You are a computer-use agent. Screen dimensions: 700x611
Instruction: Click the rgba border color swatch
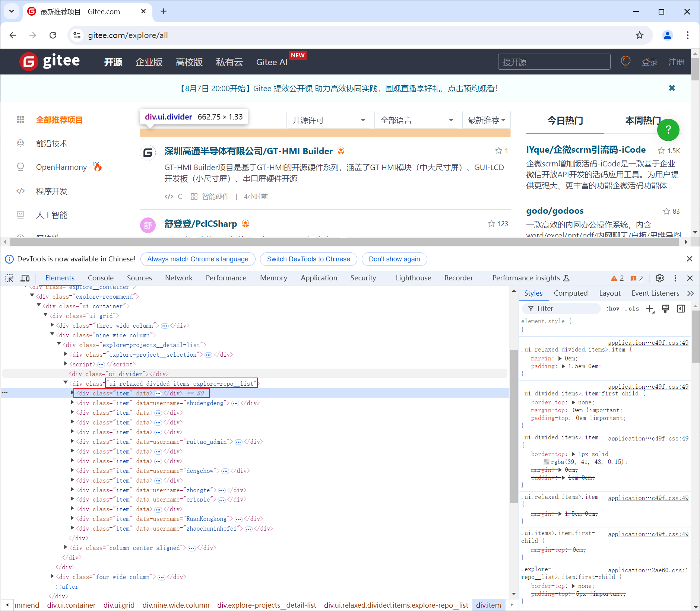pyautogui.click(x=547, y=462)
